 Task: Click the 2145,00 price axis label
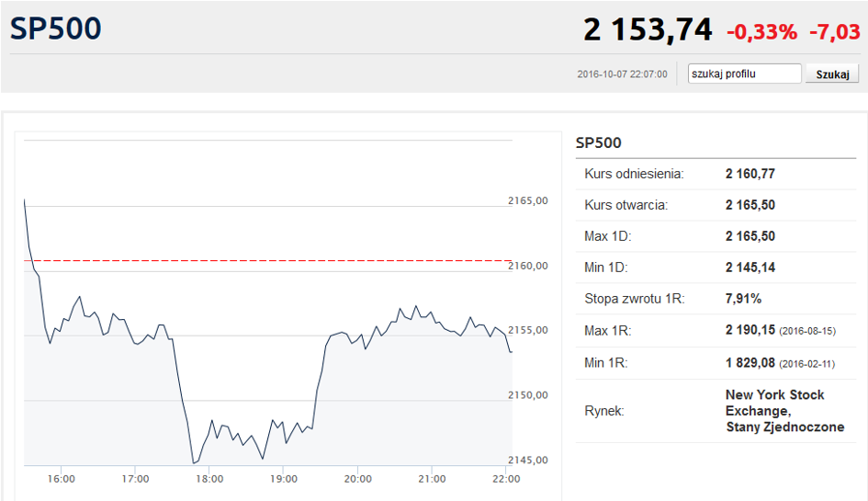tap(528, 460)
